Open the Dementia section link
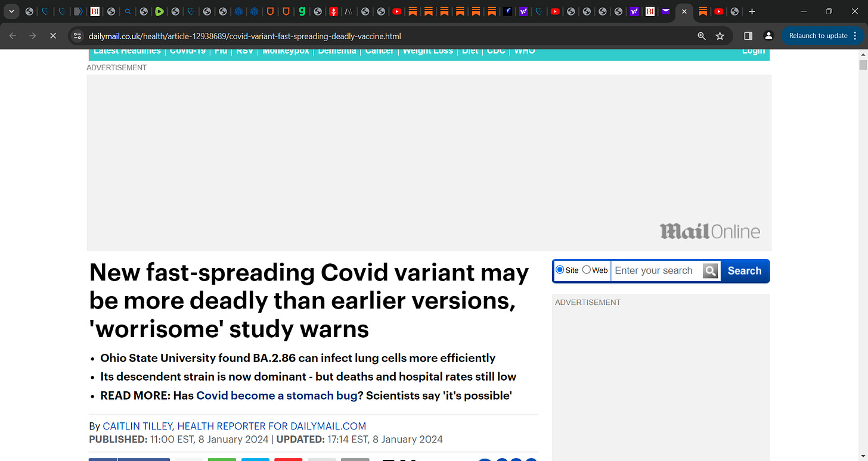The height and width of the screenshot is (461, 868). pos(337,51)
